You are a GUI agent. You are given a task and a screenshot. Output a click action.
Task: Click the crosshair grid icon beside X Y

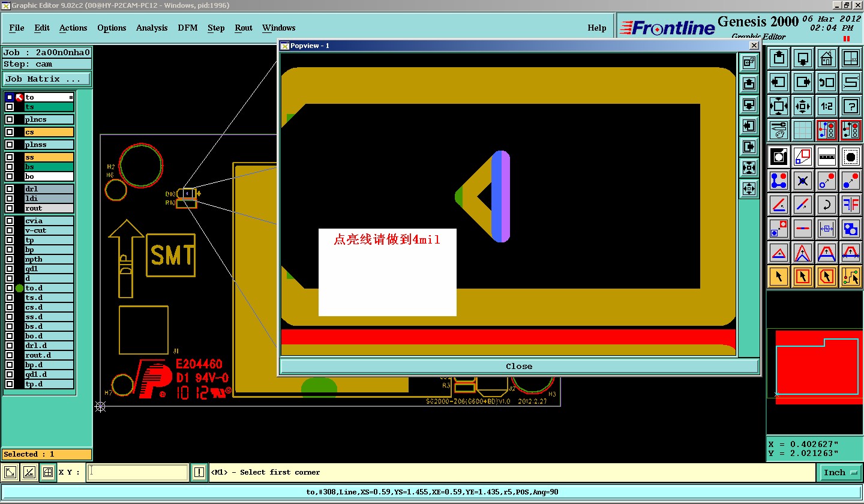point(48,473)
